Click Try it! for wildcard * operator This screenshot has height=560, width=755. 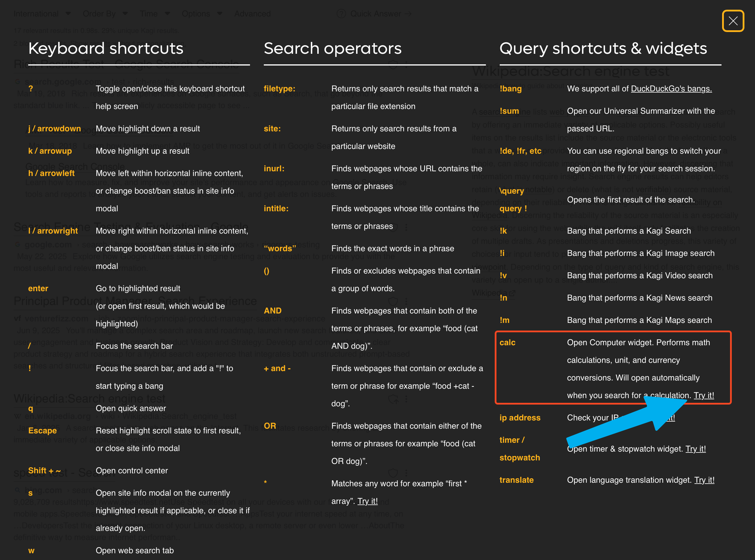(367, 501)
